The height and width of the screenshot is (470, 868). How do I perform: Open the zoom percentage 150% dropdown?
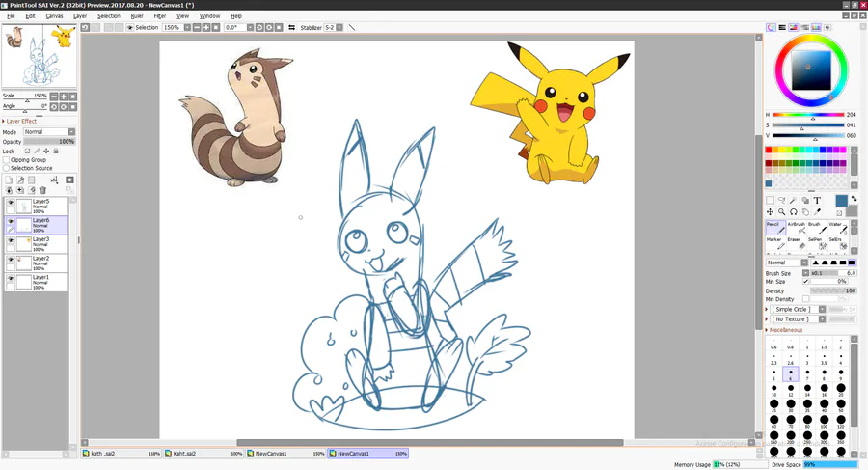coord(187,27)
